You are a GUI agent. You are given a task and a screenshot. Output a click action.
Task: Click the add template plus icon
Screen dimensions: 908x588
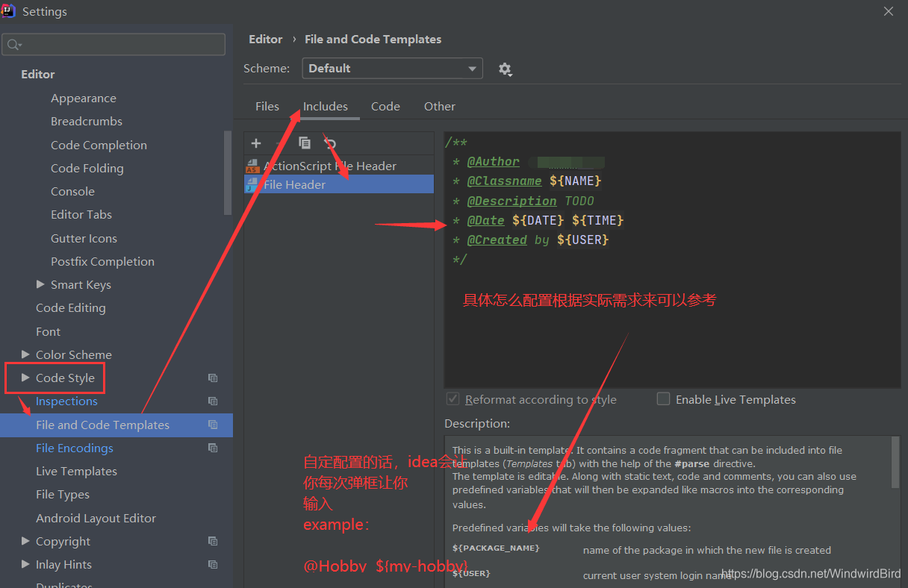pyautogui.click(x=256, y=143)
